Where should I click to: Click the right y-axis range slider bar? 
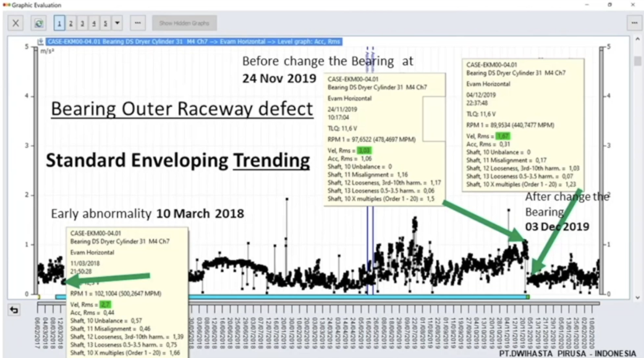[x=602, y=170]
